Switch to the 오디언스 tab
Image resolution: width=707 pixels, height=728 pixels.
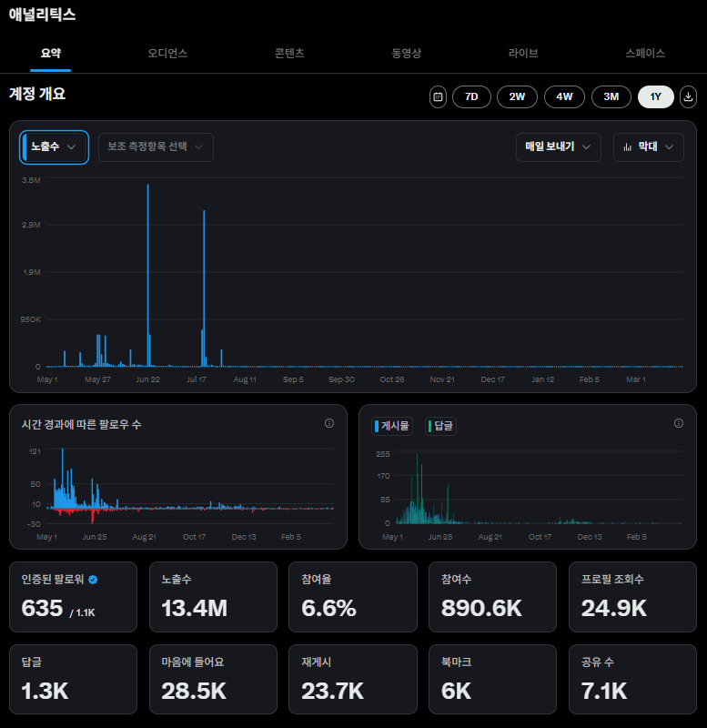point(167,53)
